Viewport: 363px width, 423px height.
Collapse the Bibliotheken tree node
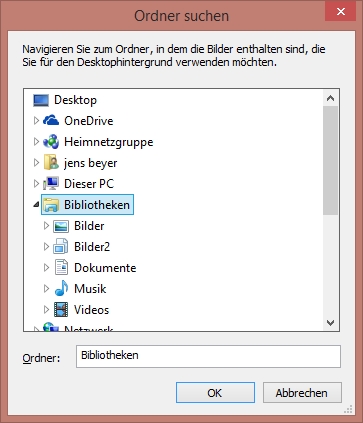(36, 205)
